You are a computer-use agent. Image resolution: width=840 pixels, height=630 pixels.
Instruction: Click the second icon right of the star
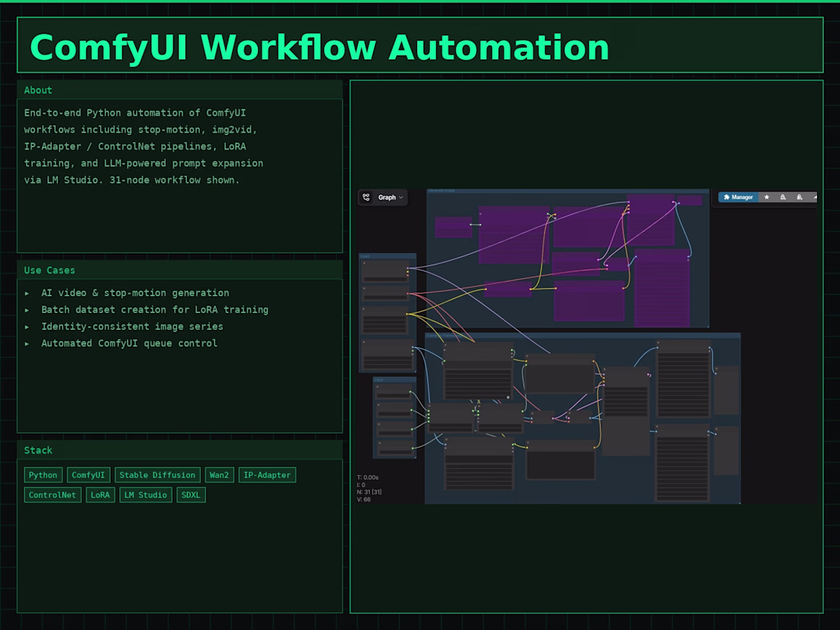click(x=800, y=198)
